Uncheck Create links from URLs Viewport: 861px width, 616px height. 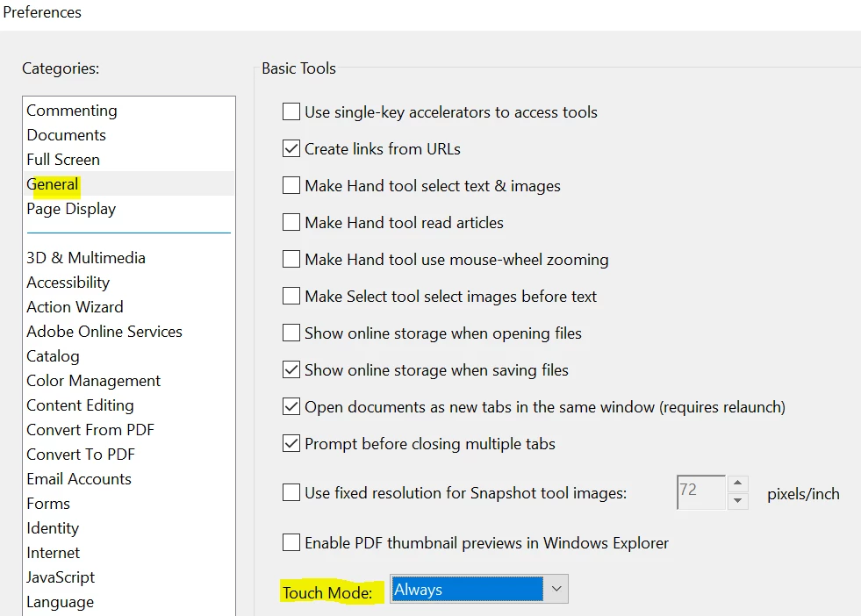[x=291, y=149]
